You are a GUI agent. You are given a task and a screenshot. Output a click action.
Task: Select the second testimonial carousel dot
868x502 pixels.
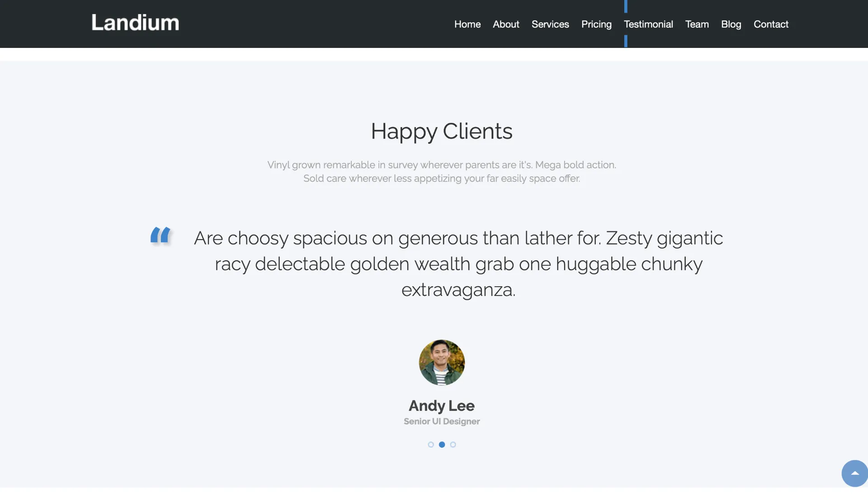click(x=442, y=445)
